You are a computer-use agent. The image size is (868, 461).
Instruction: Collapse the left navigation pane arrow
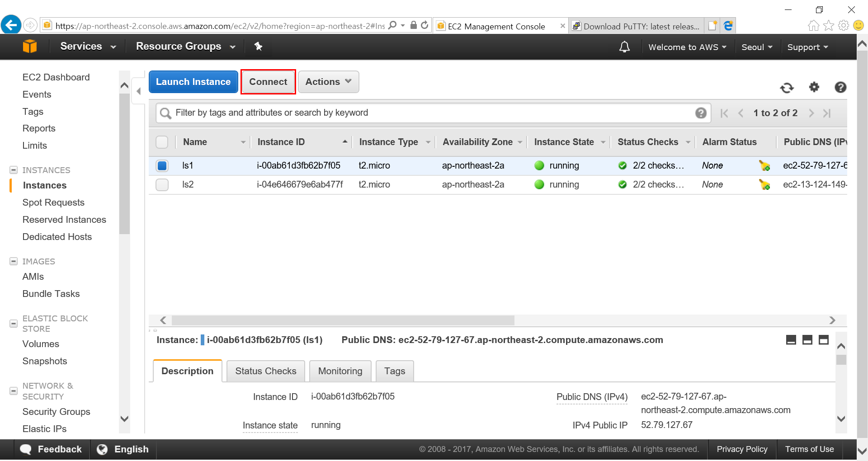pyautogui.click(x=138, y=91)
